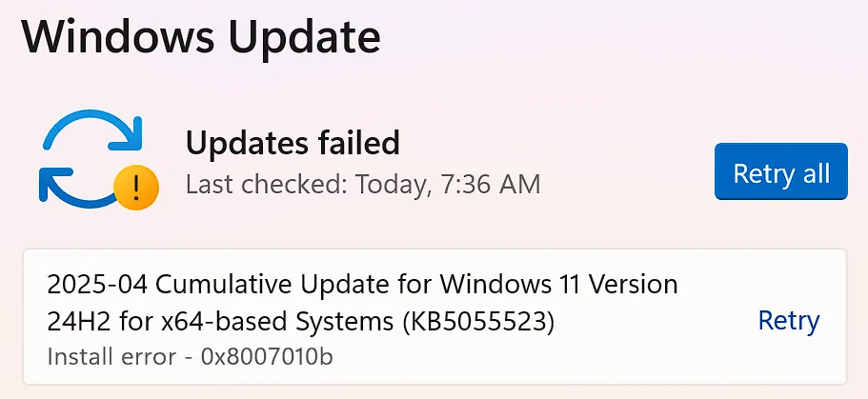Screen dimensions: 868x399
Task: Click the word Today in Last checked line
Action: click(392, 185)
